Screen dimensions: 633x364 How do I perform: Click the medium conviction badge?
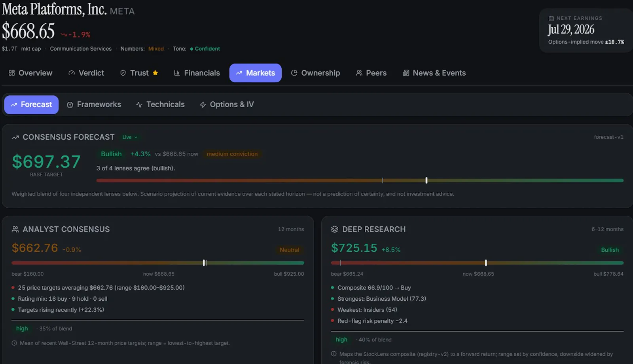[232, 154]
